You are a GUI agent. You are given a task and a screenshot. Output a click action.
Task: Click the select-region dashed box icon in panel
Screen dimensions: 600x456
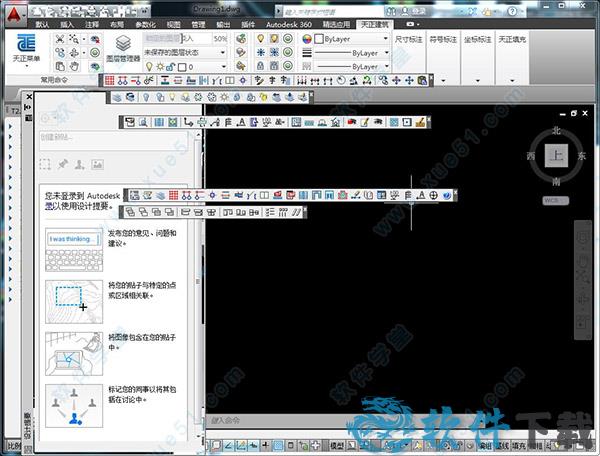point(45,164)
